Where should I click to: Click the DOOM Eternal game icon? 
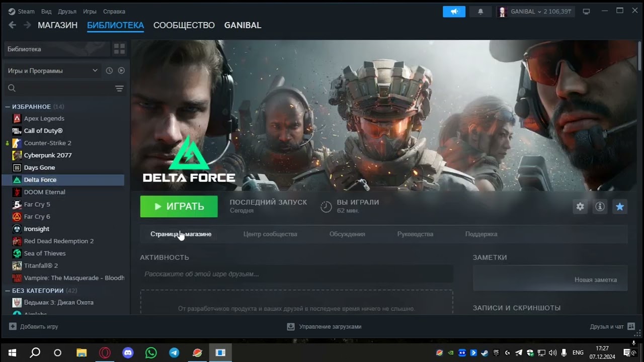(17, 192)
